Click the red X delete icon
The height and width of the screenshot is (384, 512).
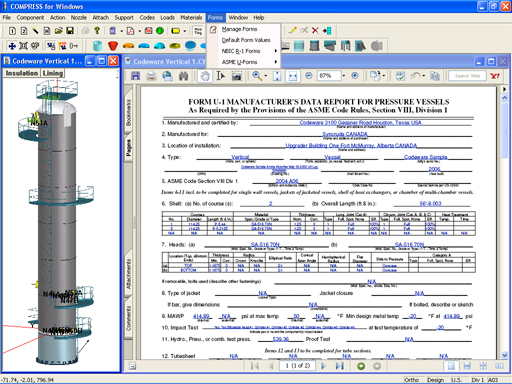click(x=315, y=31)
